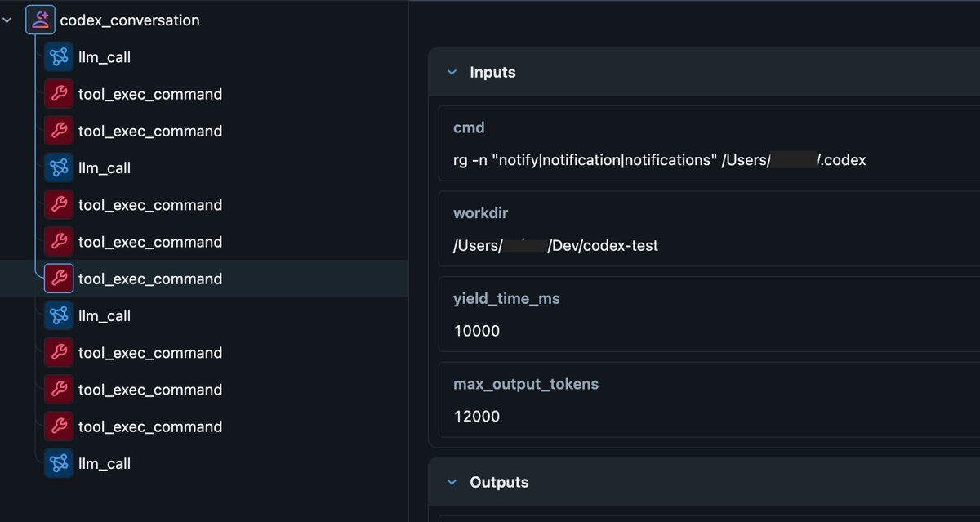Select the second tool_exec_command label
The image size is (980, 522).
pyautogui.click(x=150, y=131)
